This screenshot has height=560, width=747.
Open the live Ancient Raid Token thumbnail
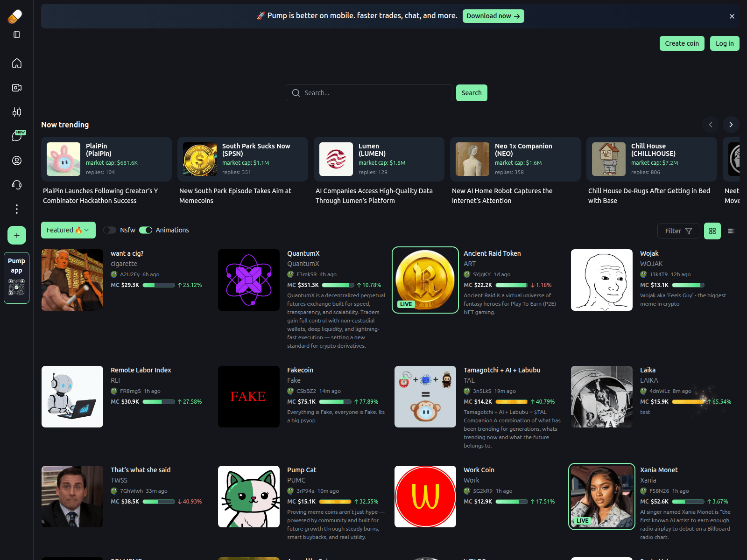[x=425, y=280]
